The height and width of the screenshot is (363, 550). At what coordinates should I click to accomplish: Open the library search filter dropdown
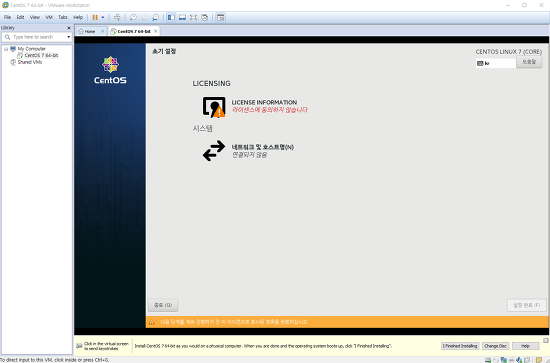pyautogui.click(x=68, y=37)
